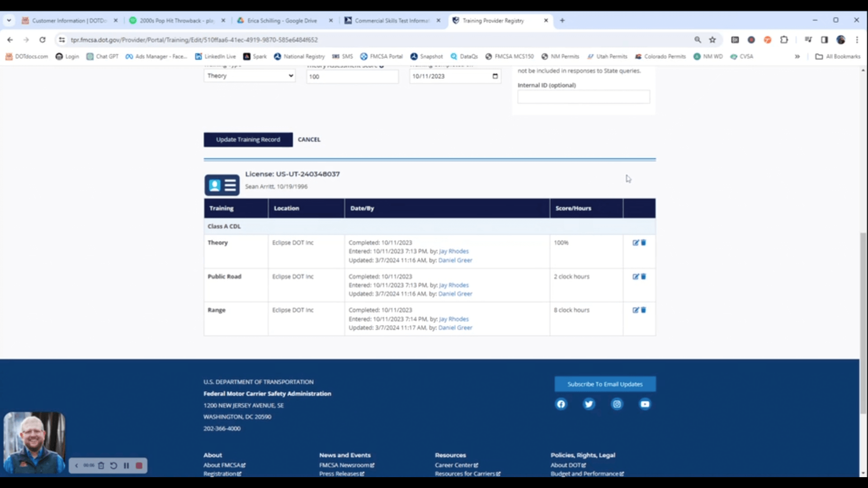Open the date picker calendar icon
Viewport: 868px width, 488px height.
coord(495,76)
